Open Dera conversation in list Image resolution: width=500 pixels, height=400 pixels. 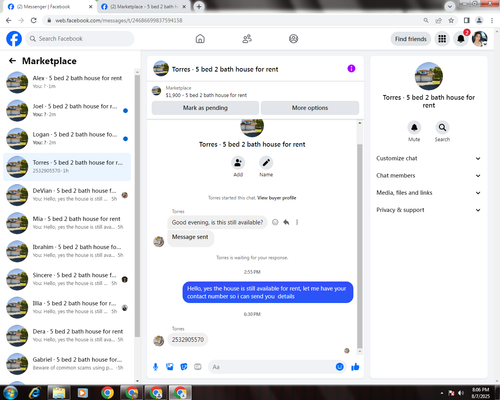67,335
